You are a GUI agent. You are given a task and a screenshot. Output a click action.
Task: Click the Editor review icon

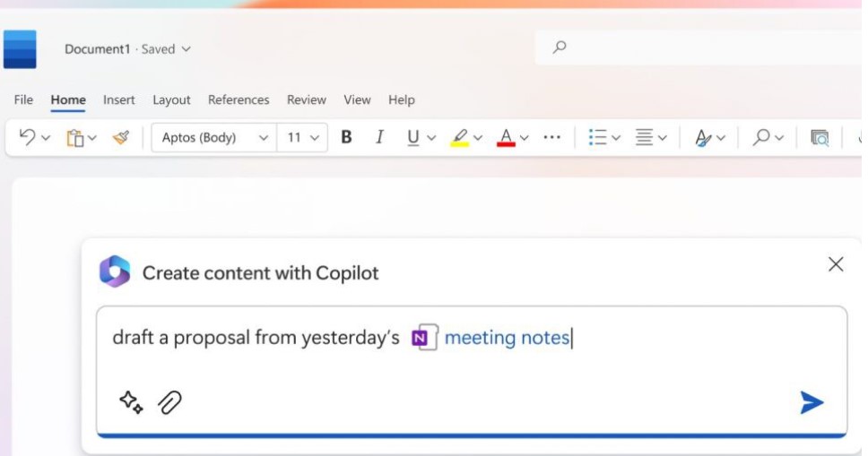click(820, 137)
